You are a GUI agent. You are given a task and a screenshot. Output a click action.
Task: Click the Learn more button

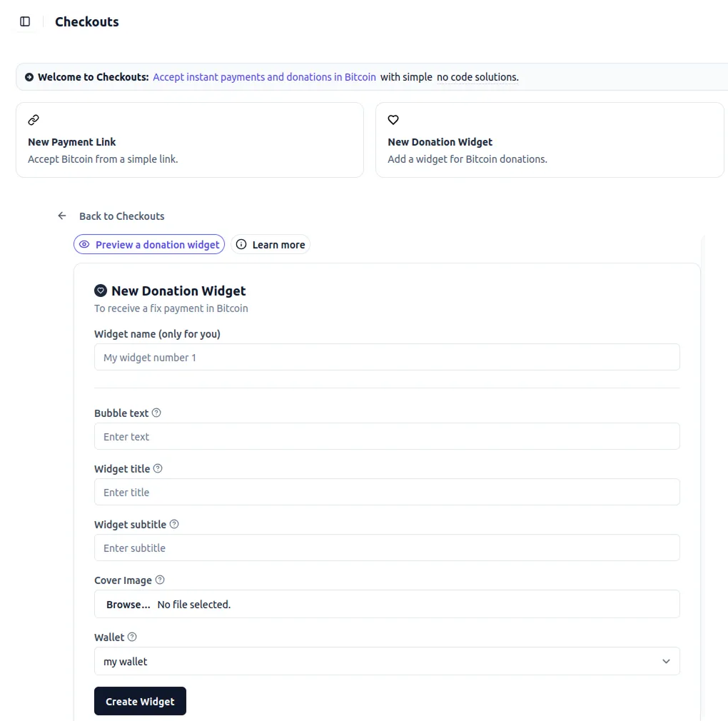tap(271, 244)
